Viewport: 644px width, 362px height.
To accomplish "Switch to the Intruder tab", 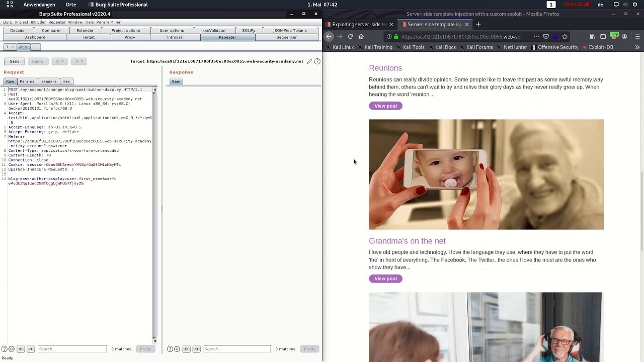I will 175,37.
